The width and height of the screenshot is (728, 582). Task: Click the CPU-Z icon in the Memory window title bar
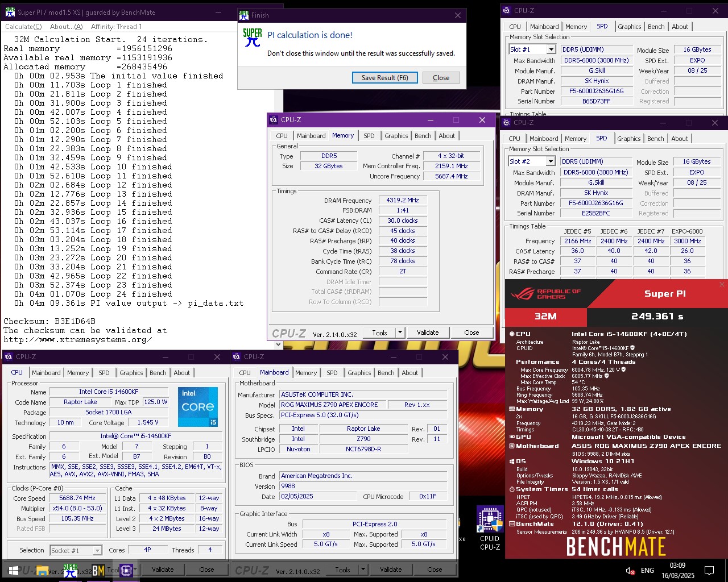(x=274, y=120)
